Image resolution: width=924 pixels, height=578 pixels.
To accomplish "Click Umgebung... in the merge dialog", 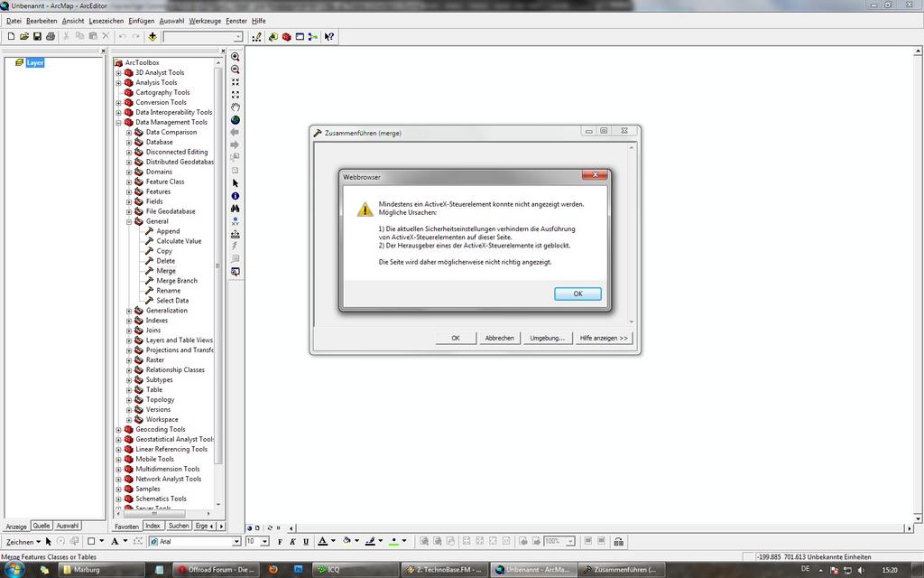I will (x=547, y=338).
